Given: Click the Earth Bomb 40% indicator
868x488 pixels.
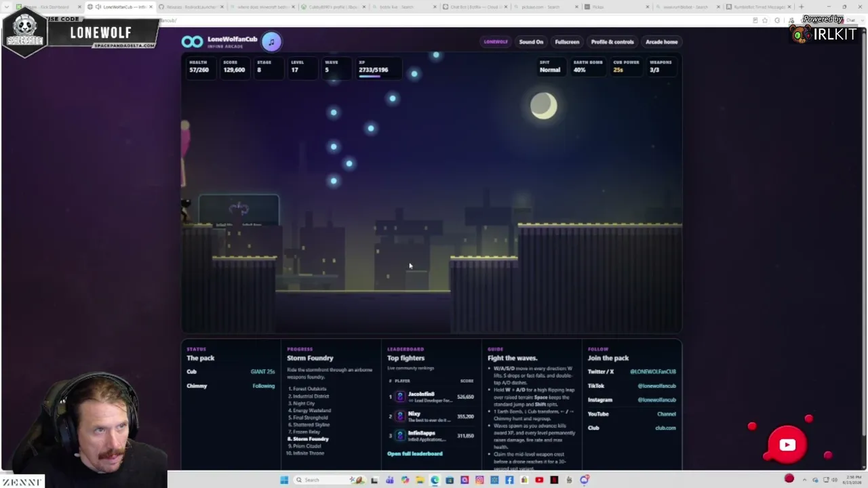Looking at the screenshot, I should pyautogui.click(x=587, y=66).
